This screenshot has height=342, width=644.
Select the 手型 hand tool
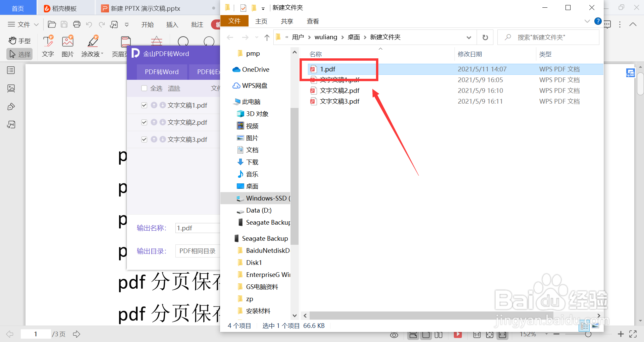pos(19,41)
